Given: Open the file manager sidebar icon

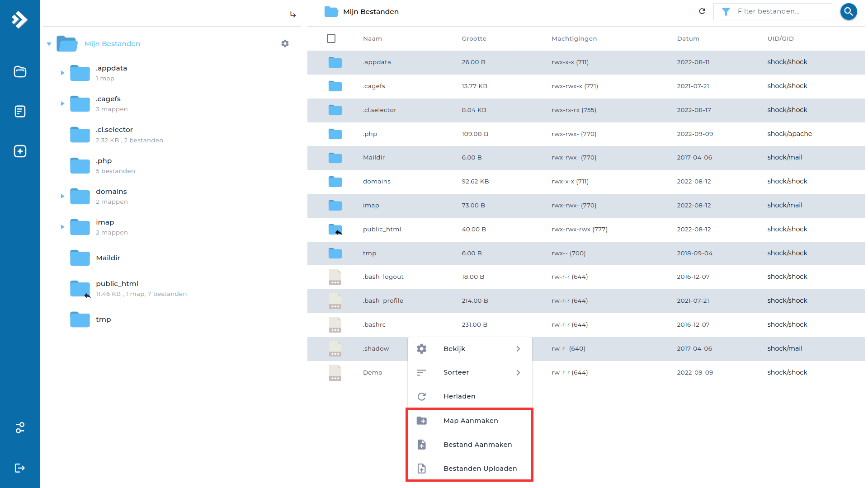Looking at the screenshot, I should coord(20,72).
